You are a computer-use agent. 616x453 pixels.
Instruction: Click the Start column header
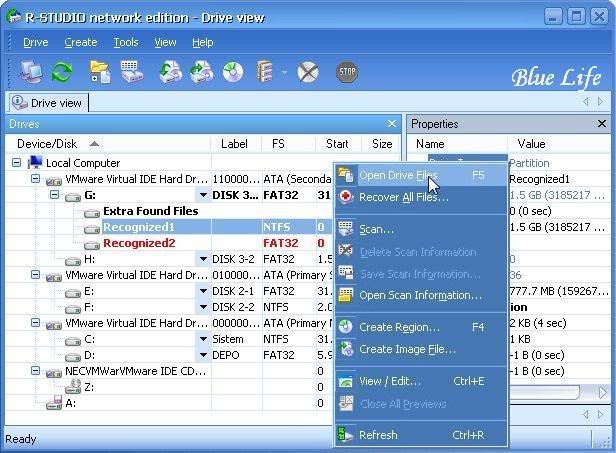point(338,144)
